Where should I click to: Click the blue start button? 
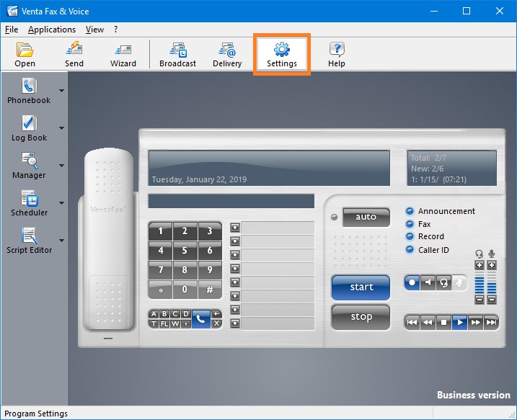click(361, 287)
